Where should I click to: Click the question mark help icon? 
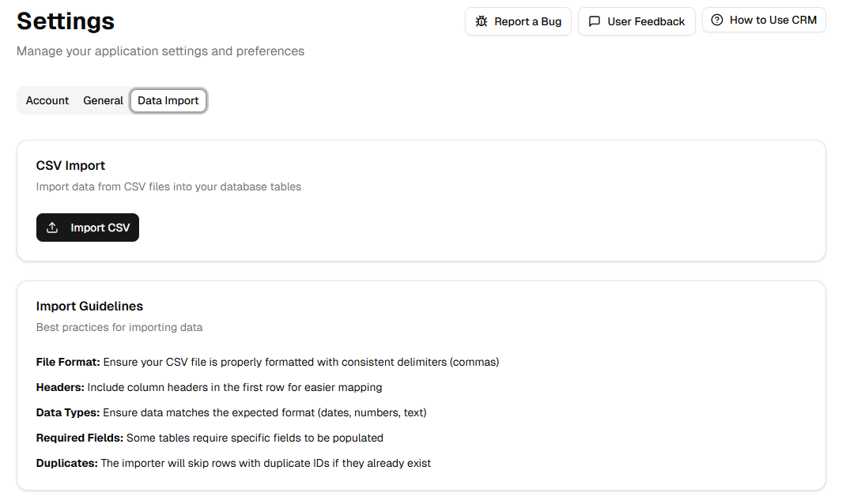[717, 21]
